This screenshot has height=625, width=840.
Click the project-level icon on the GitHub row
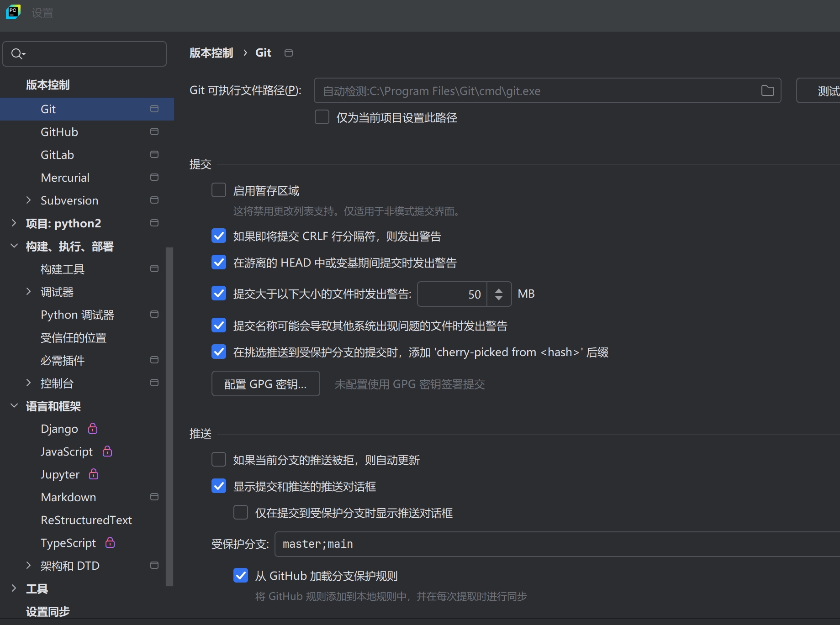[154, 131]
